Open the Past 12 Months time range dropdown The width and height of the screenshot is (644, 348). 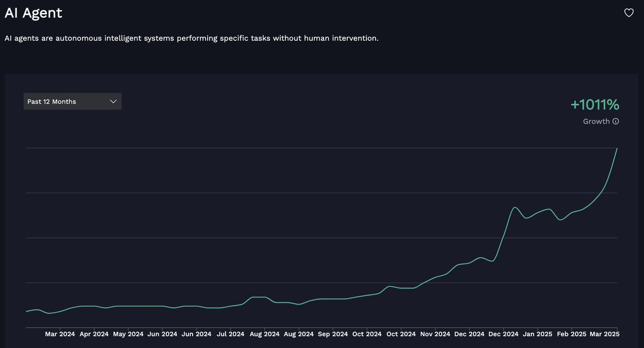tap(72, 101)
